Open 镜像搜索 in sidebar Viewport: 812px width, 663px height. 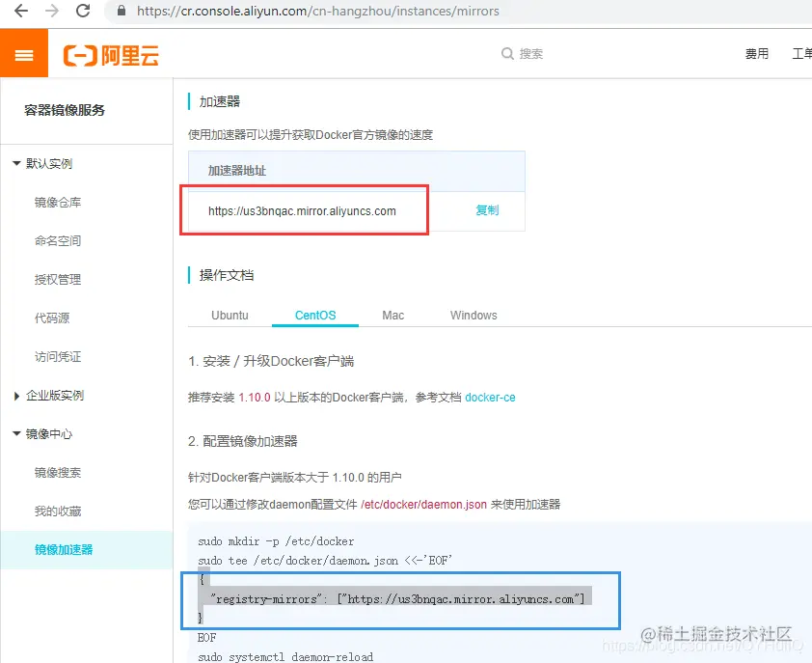pyautogui.click(x=58, y=472)
